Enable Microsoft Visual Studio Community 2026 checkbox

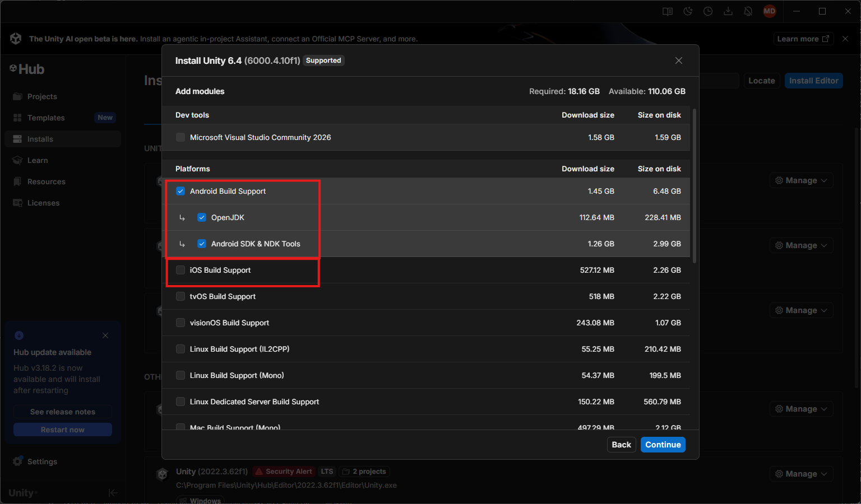[x=180, y=137]
